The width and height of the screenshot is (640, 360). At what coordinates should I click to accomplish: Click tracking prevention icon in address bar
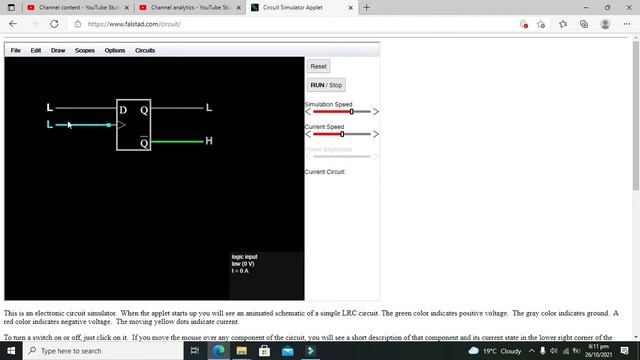point(524,24)
